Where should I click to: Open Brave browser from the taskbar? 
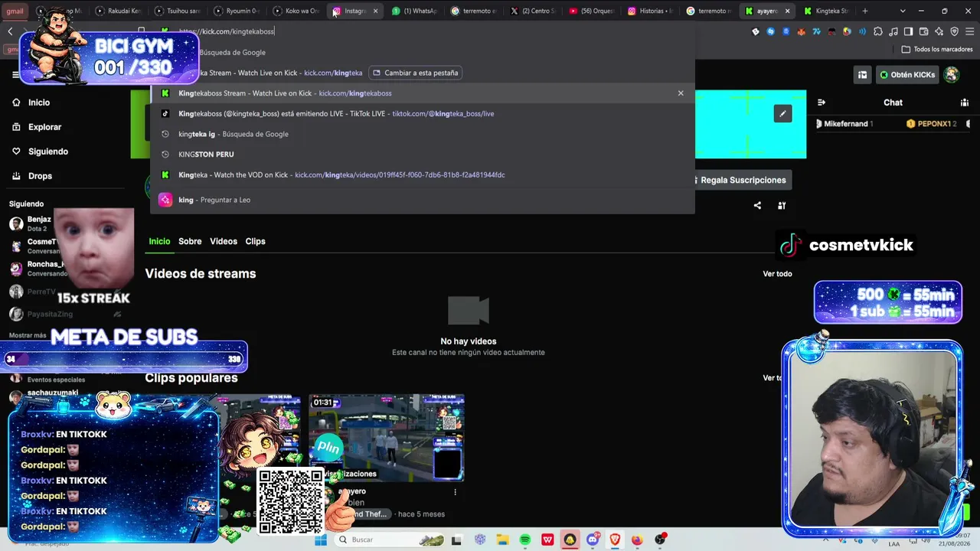(615, 540)
